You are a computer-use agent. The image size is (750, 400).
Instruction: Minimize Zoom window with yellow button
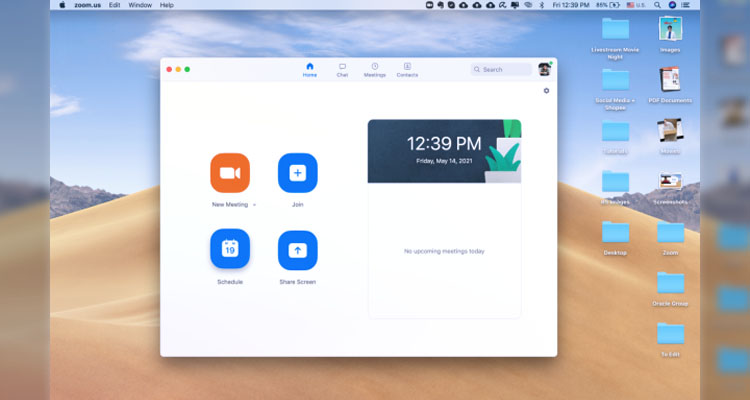(x=178, y=69)
